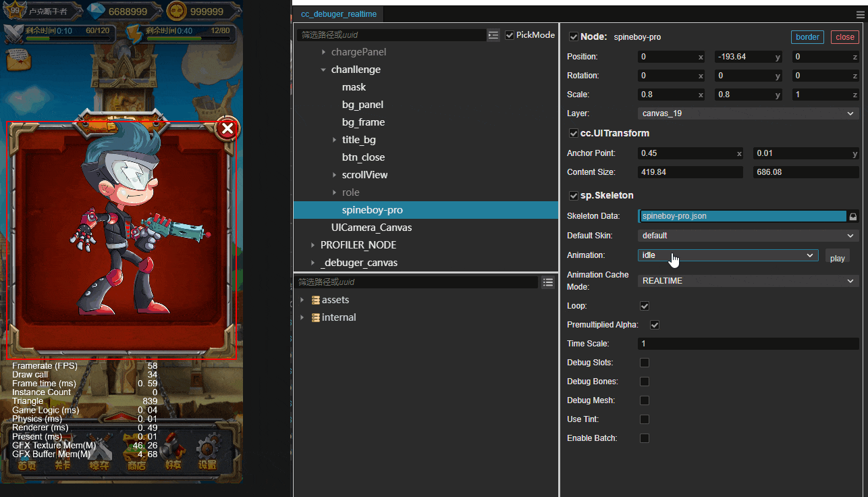Expand the _debuger_canvas node
The image size is (868, 497).
(x=313, y=263)
